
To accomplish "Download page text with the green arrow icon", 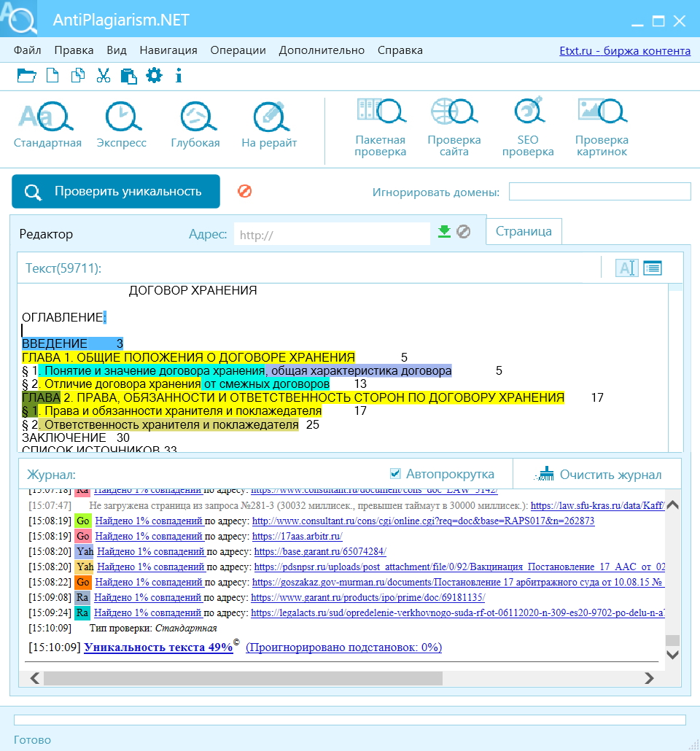I will (x=444, y=232).
